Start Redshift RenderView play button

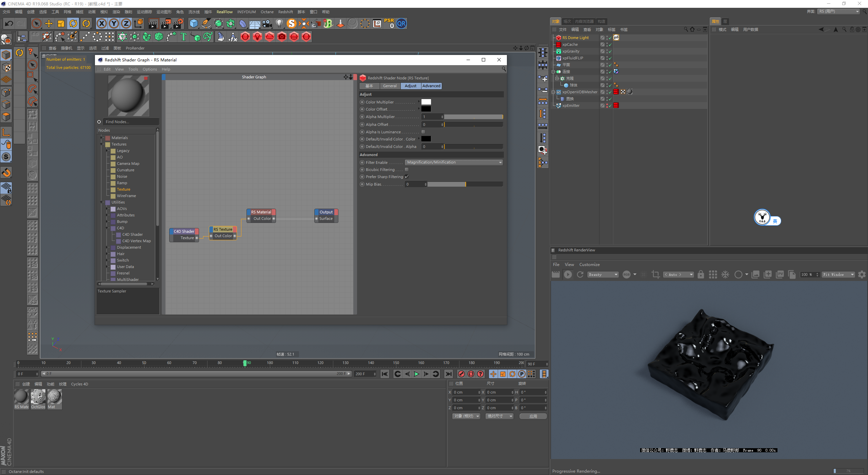(568, 274)
